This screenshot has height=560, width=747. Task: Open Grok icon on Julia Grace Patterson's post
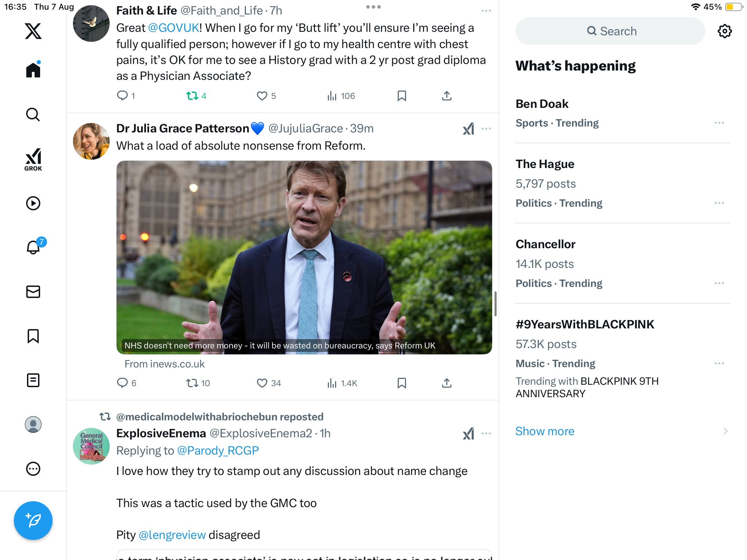click(469, 129)
